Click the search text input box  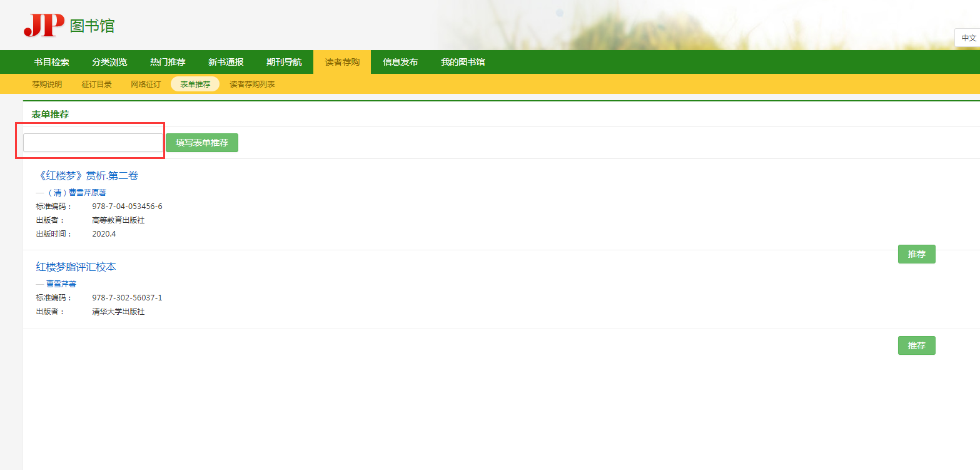[x=93, y=143]
